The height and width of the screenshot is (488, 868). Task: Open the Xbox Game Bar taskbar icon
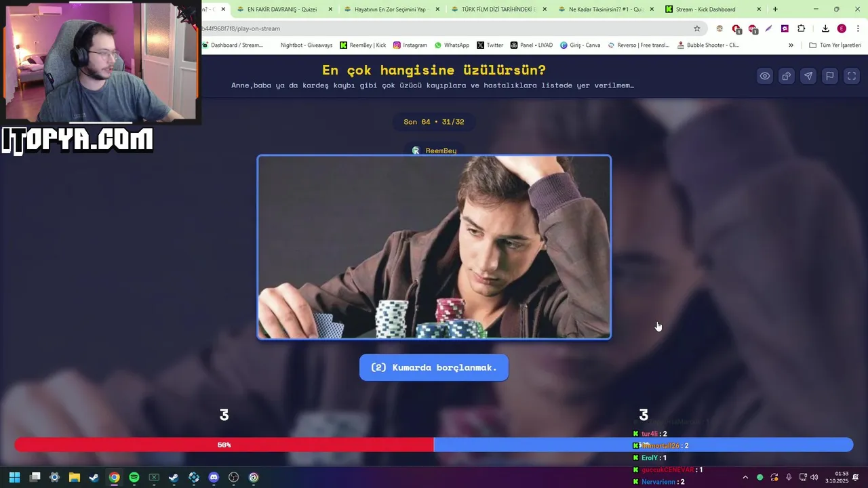pos(154,477)
